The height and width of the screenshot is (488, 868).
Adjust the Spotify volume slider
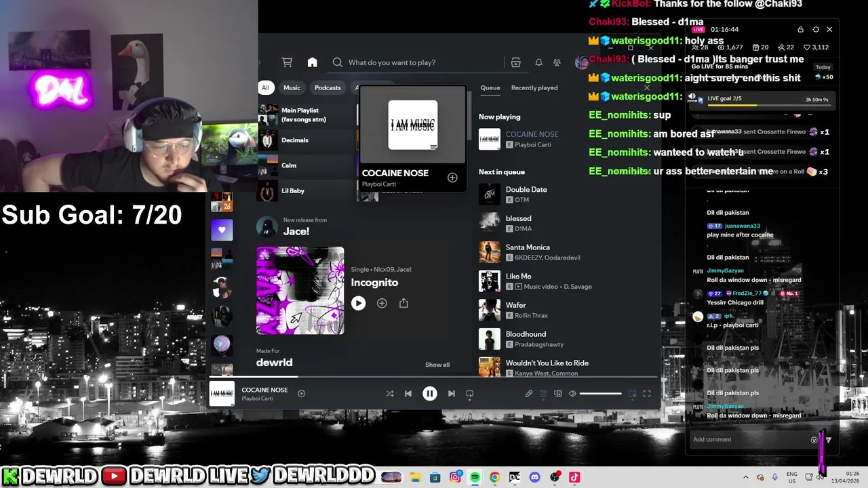pos(601,394)
